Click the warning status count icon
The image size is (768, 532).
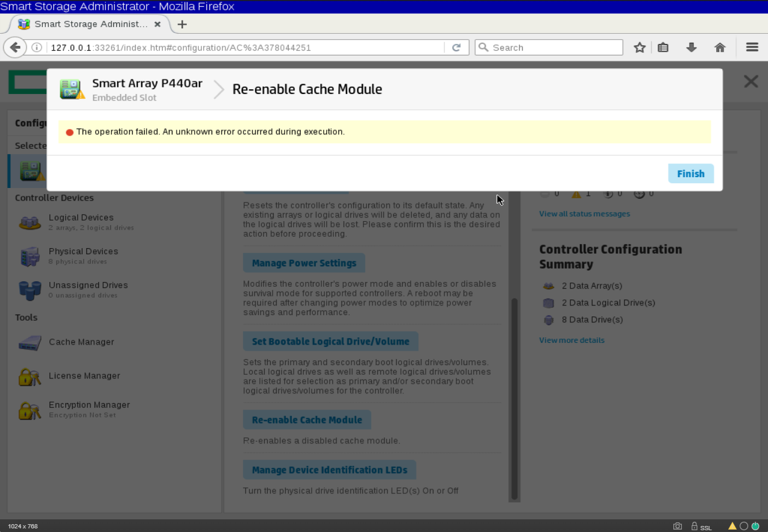(576, 194)
